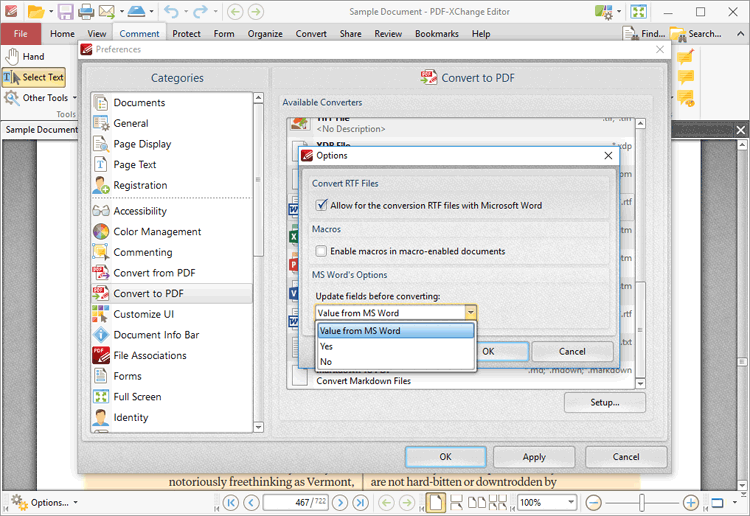Click the sticky note comment icon
This screenshot has width=750, height=516.
click(685, 77)
